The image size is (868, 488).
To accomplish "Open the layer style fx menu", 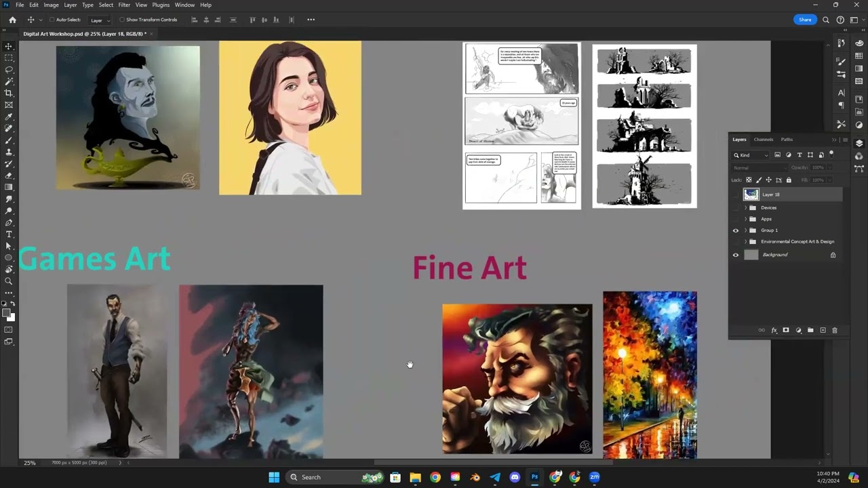I will pos(774,330).
